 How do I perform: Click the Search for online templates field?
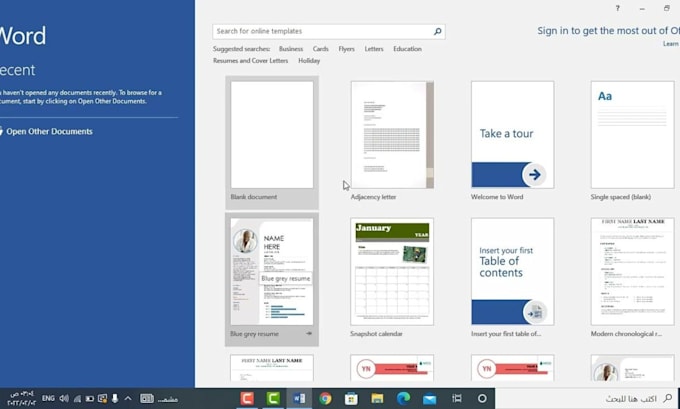(x=329, y=31)
